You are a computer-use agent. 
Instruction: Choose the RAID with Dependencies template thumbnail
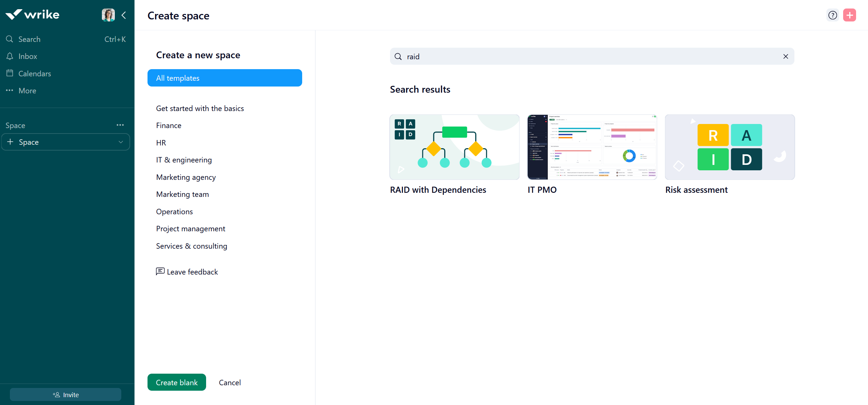coord(454,147)
